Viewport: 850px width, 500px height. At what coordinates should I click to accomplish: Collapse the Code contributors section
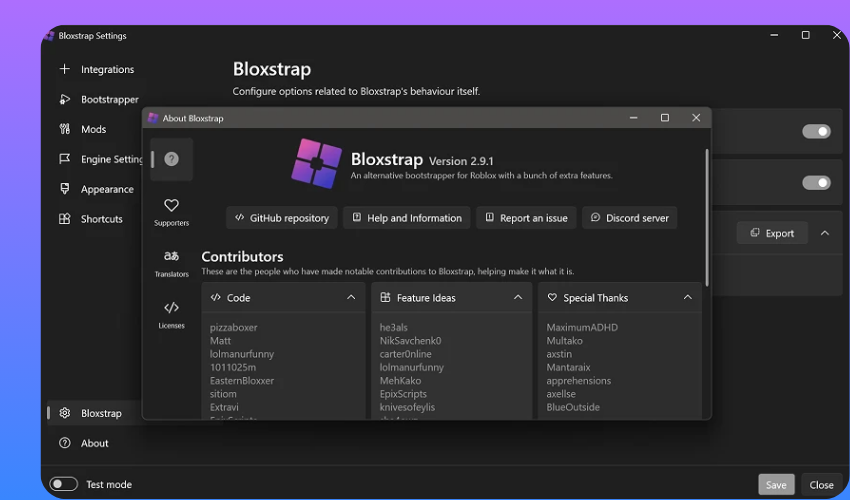(x=351, y=297)
